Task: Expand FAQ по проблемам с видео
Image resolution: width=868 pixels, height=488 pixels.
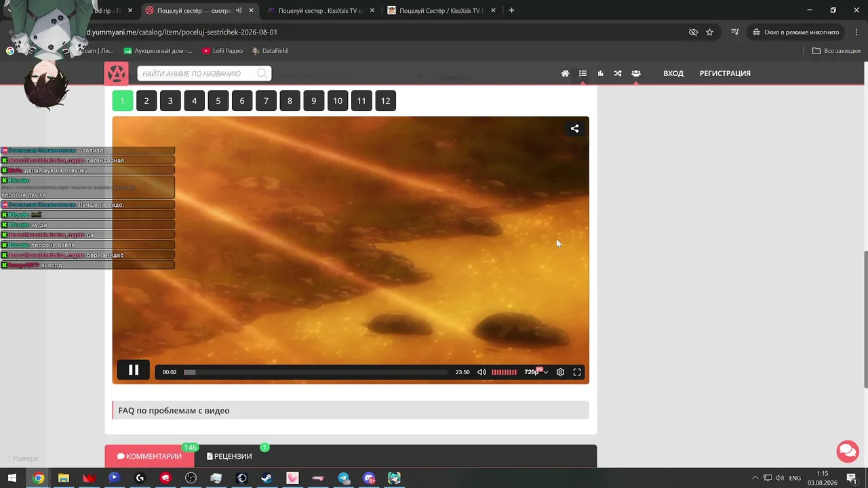Action: 351,410
